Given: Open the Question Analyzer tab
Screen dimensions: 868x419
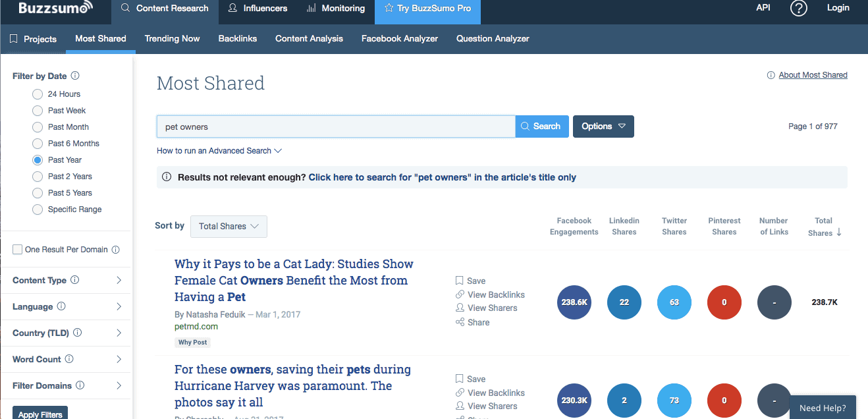Looking at the screenshot, I should [493, 39].
